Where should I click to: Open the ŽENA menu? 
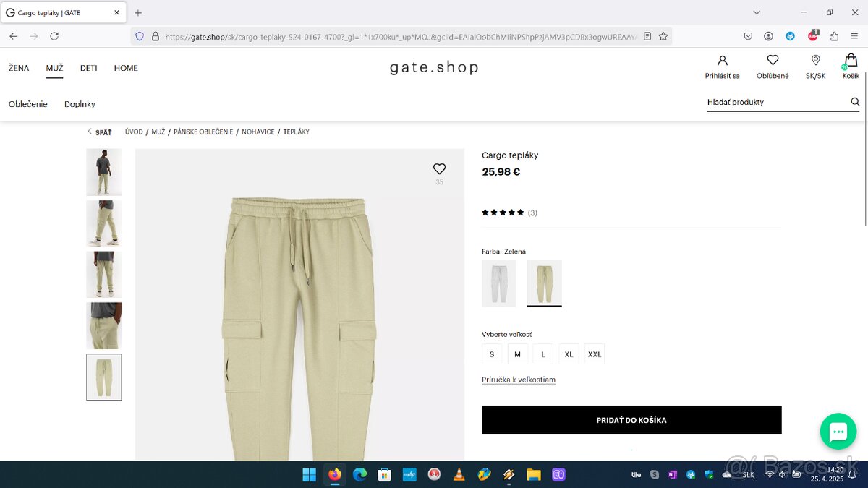pos(19,68)
